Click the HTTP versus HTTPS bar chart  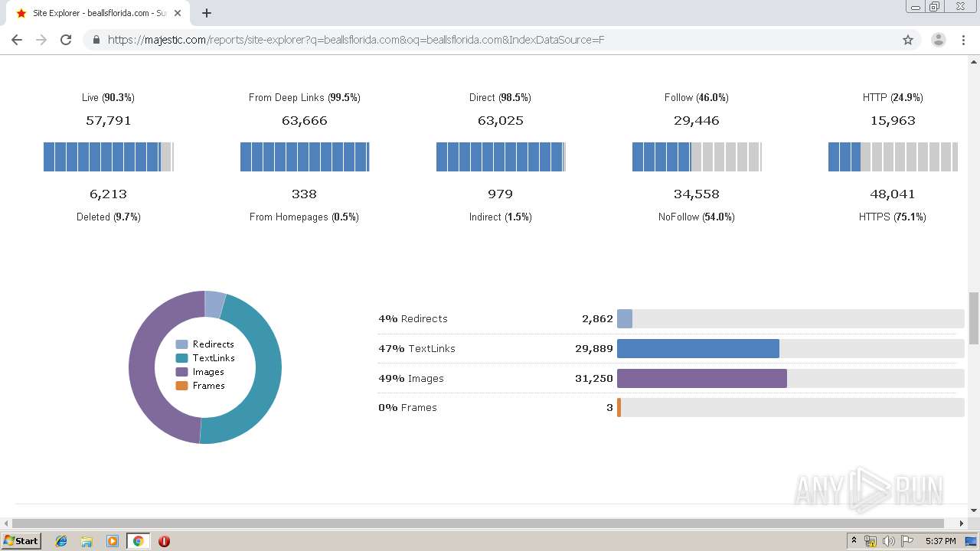(x=893, y=157)
